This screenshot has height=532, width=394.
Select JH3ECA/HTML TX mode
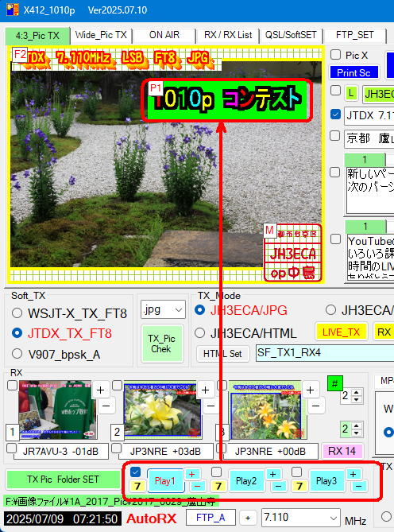(x=200, y=333)
